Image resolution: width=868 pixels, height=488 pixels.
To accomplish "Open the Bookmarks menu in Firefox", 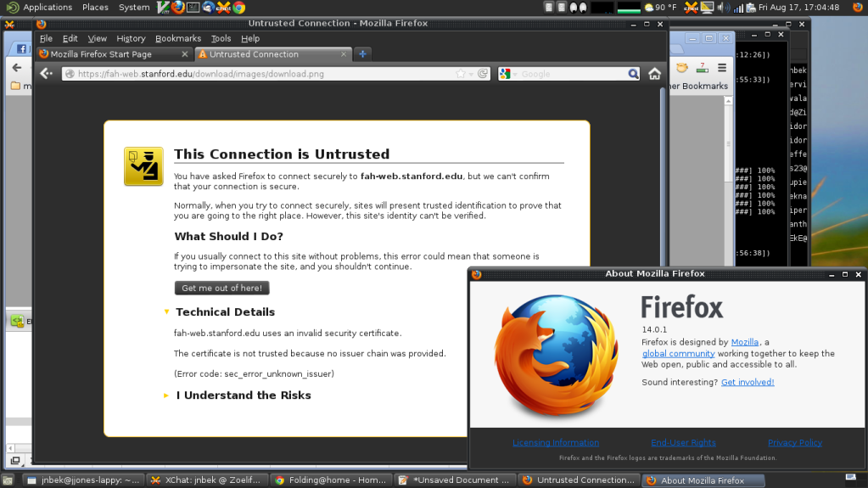I will tap(177, 38).
